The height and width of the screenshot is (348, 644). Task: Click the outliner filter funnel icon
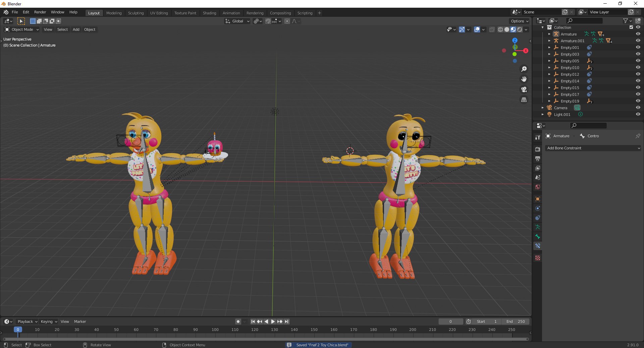[x=625, y=21]
